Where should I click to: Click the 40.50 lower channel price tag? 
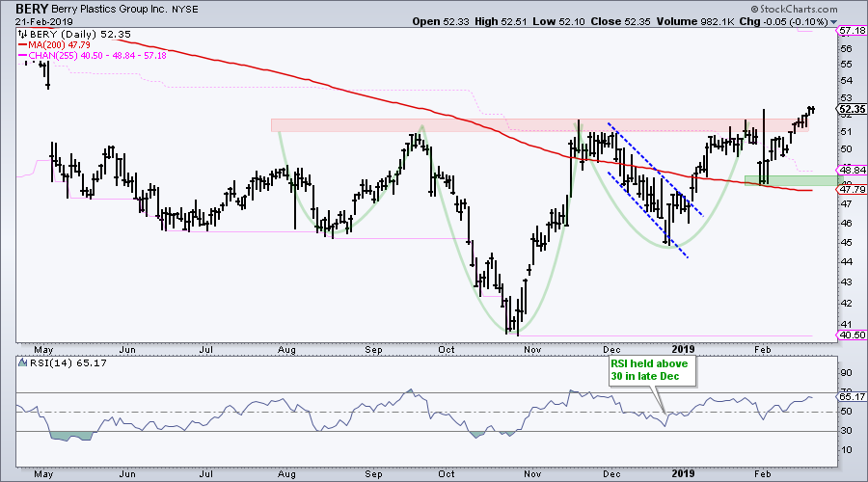[852, 335]
